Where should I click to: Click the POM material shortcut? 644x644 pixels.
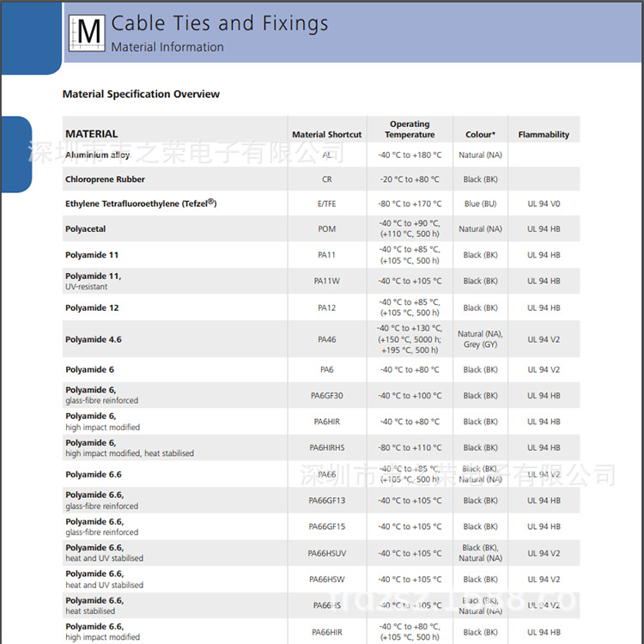coord(326,229)
